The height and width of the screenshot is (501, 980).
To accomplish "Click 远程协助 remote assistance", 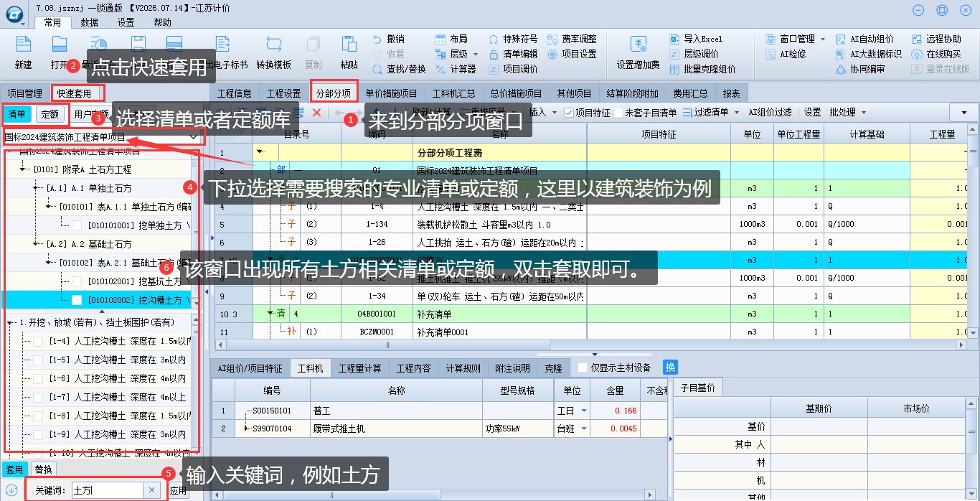I will [x=936, y=39].
